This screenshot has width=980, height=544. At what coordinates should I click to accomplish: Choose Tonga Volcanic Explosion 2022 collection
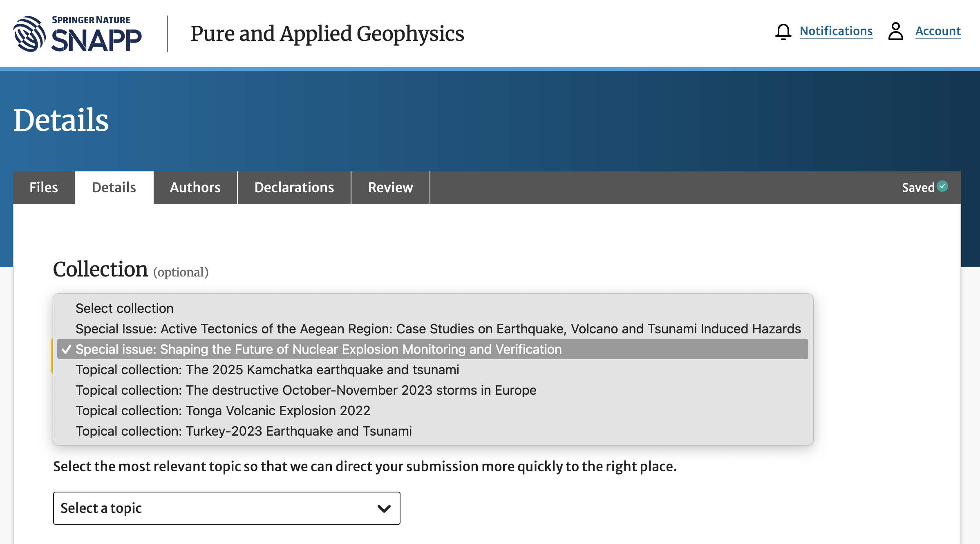[223, 411]
